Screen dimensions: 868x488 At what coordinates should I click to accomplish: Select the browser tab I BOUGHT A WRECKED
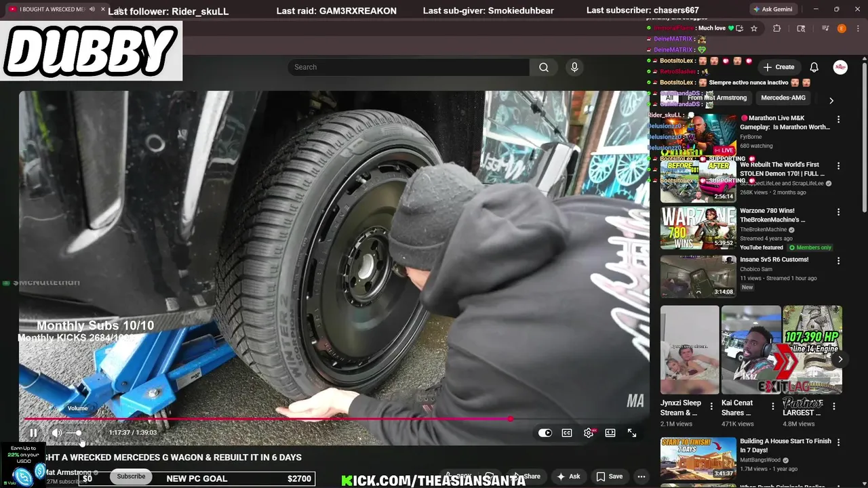(x=54, y=9)
